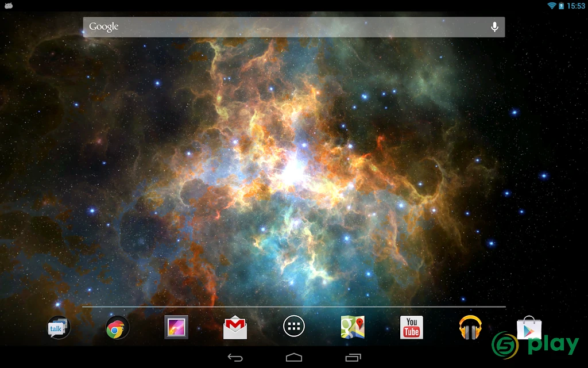Open the YouTube app
Screen dimensions: 588x368
click(411, 327)
